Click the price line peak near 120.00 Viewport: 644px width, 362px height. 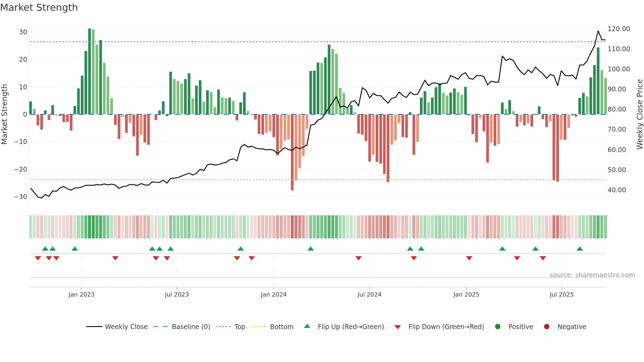click(x=598, y=31)
